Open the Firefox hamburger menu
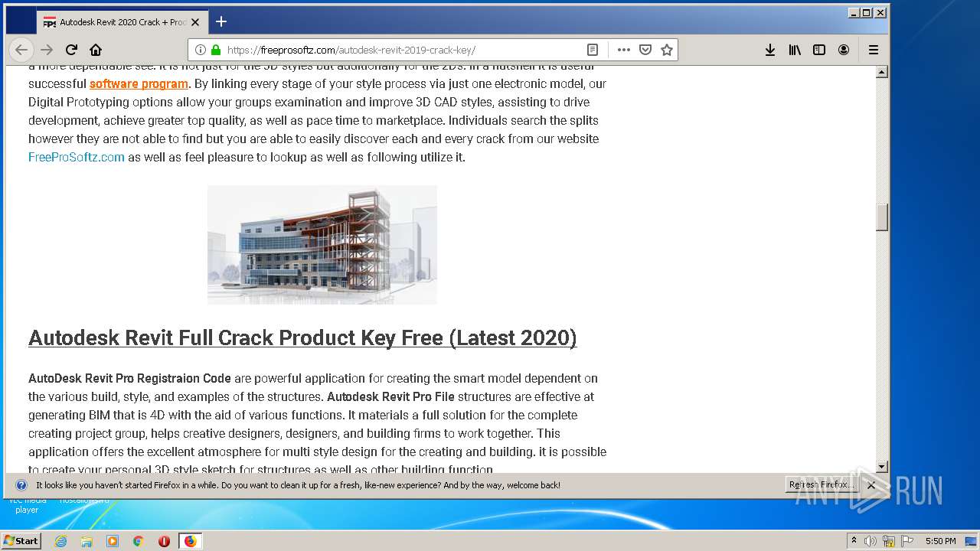980x551 pixels. pyautogui.click(x=874, y=50)
